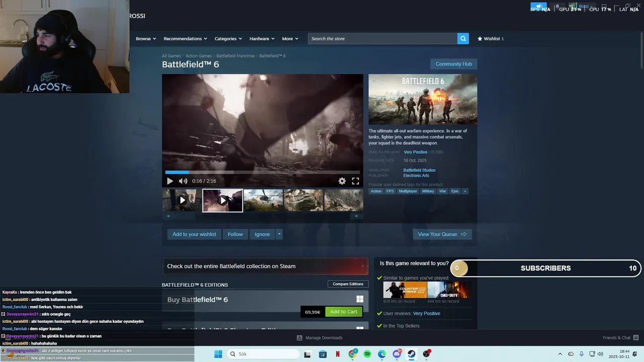Follow Battlefield 6

tap(235, 234)
